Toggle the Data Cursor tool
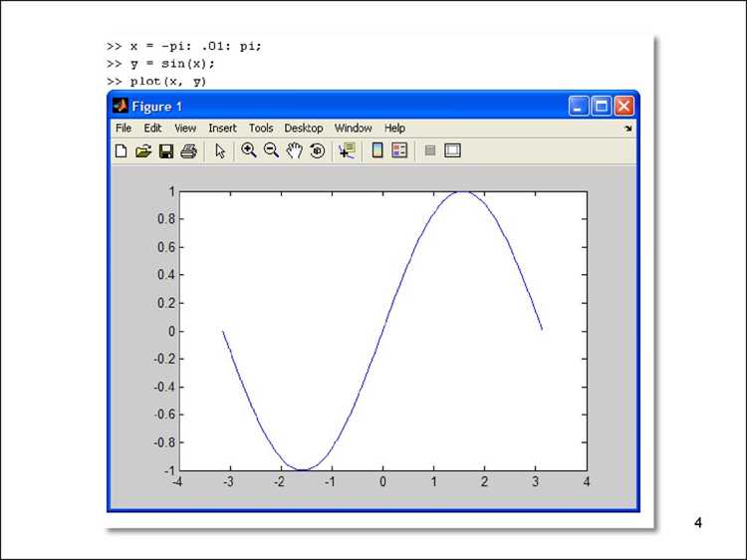 [x=347, y=150]
